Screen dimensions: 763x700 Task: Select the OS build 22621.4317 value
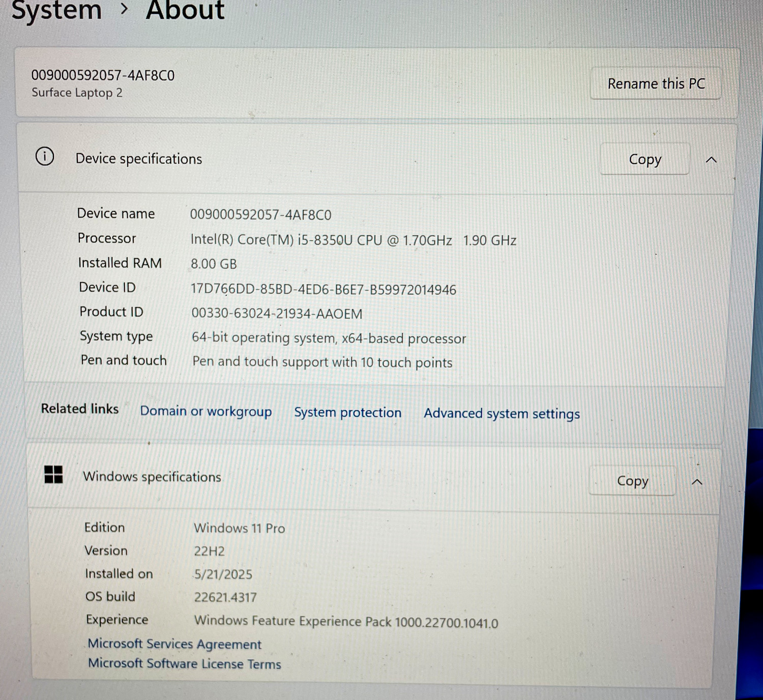pyautogui.click(x=225, y=597)
